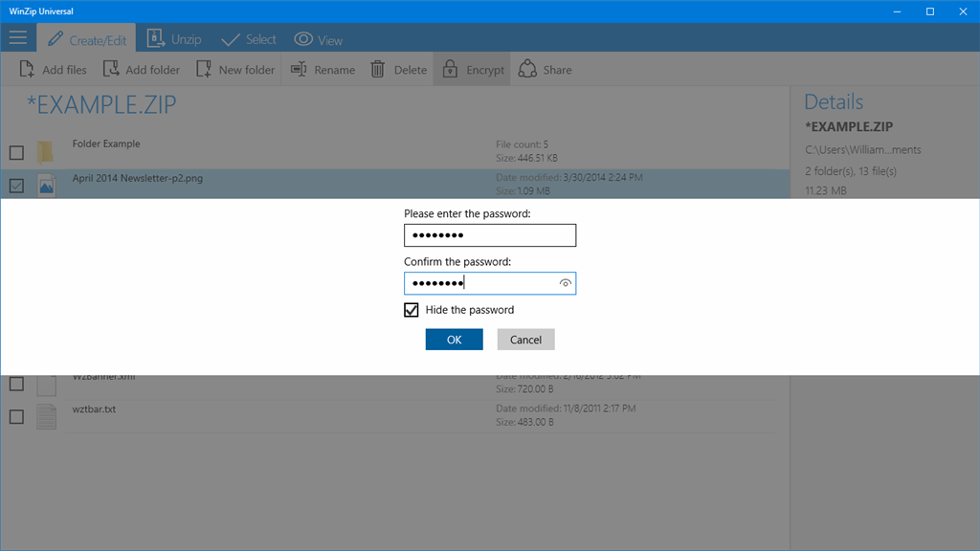Click the checkmark icon on Select tab
This screenshot has width=980, height=551.
click(x=231, y=39)
